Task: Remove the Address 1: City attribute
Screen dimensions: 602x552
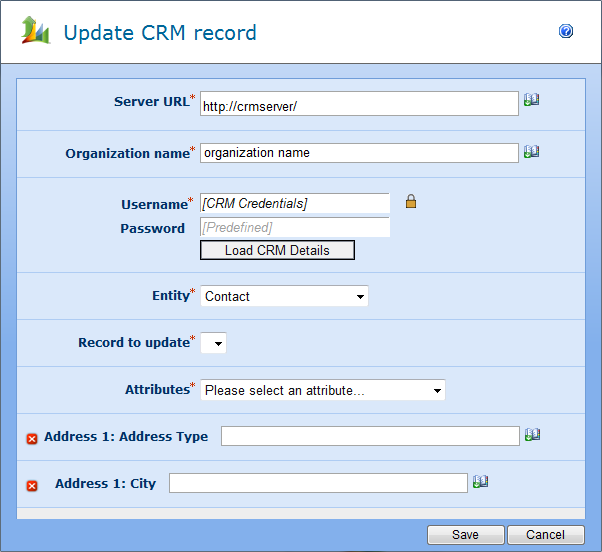Action: (31, 485)
